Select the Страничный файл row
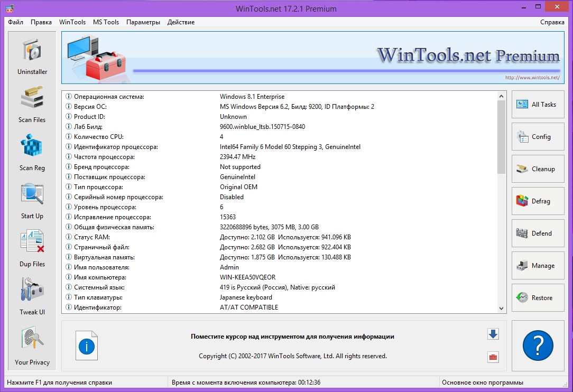Viewport: 573px width, 392px height. [x=280, y=247]
